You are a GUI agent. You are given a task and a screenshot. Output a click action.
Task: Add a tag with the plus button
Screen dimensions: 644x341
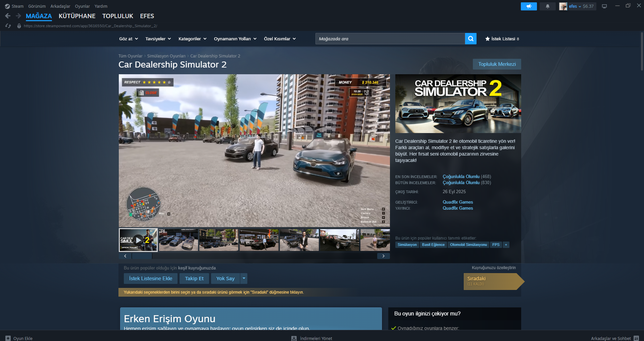[506, 245]
